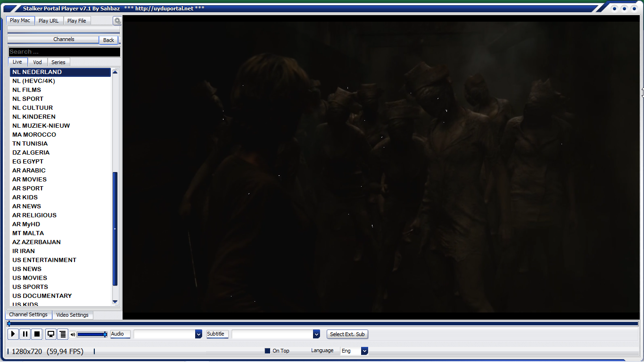
Task: Seek along the playback progress bar
Action: pos(323,324)
